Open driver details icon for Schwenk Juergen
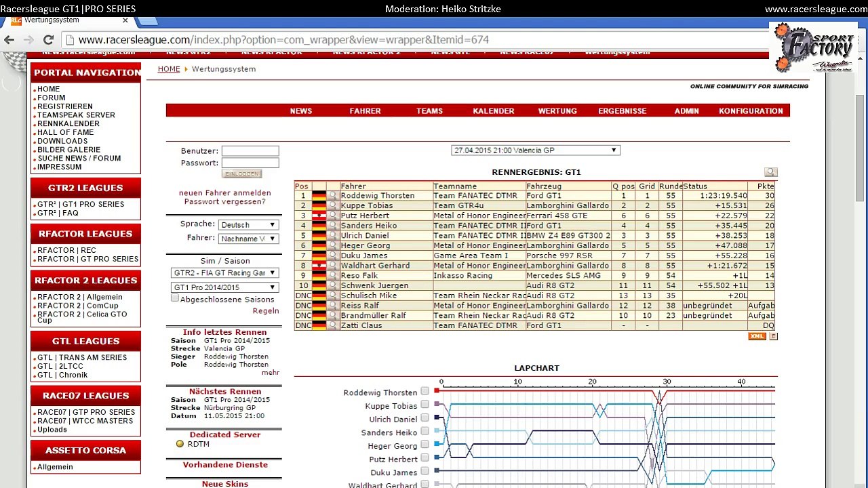 pos(332,285)
